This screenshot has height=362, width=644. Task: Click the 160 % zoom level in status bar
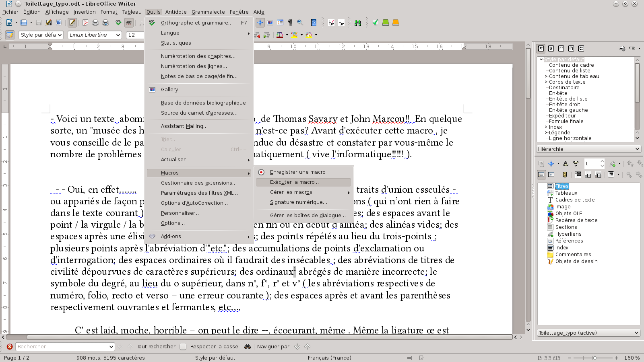coord(632,358)
